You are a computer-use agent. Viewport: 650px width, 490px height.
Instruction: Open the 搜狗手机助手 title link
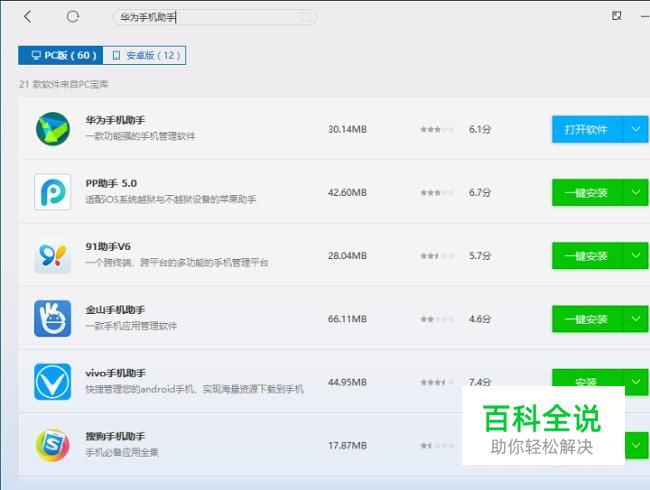pos(115,436)
